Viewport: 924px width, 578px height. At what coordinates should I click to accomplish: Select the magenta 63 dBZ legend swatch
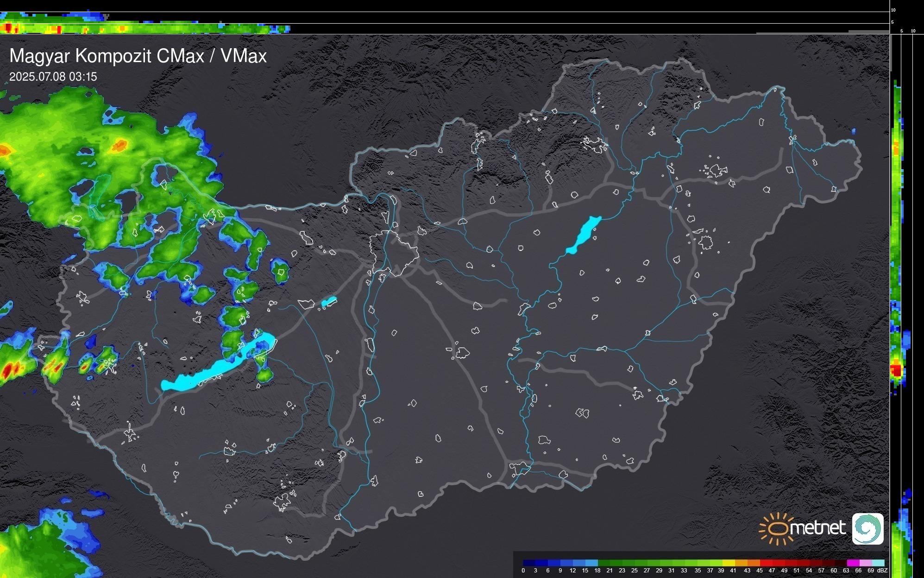coord(853,563)
